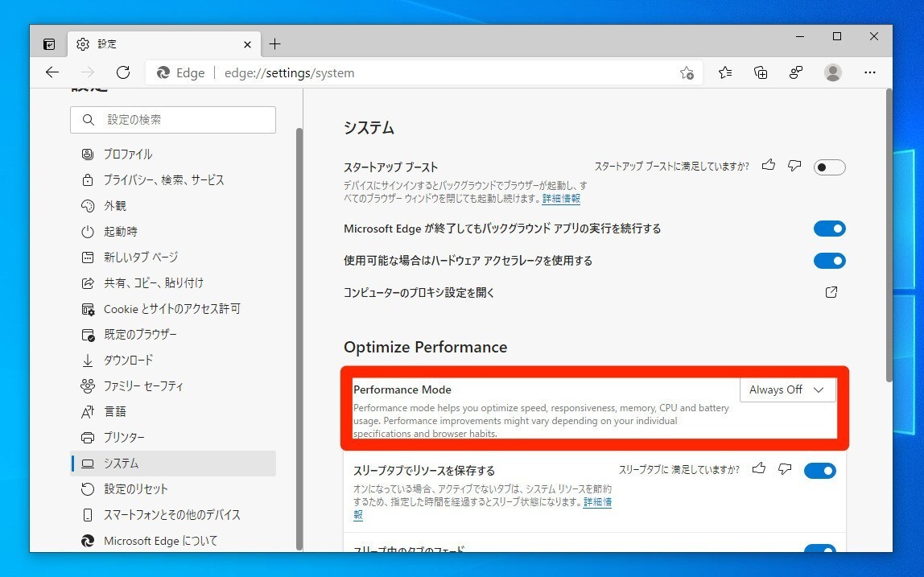Open Cookie とサイトのアクセス許可 settings
924x577 pixels.
(x=173, y=309)
